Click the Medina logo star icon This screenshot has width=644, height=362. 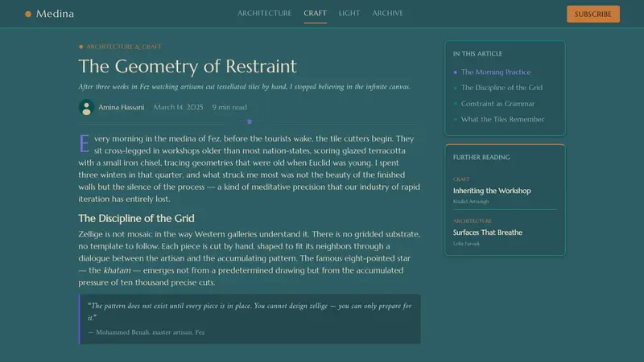pos(28,14)
